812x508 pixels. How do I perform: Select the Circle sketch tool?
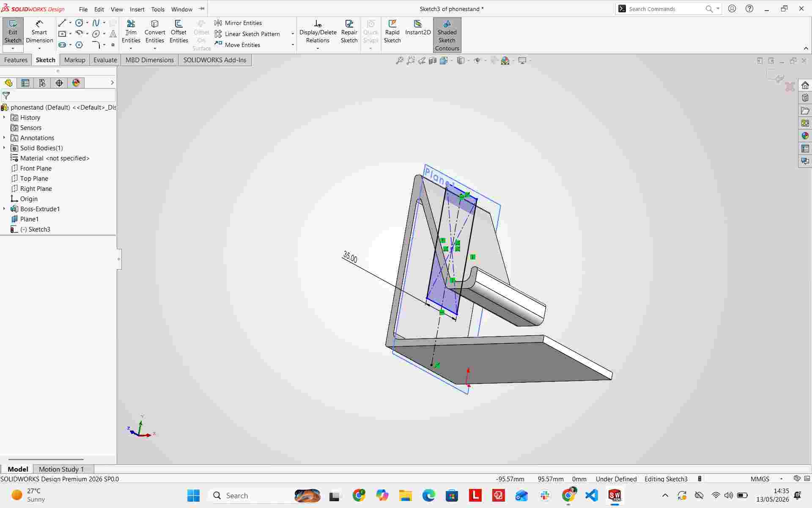[x=79, y=23]
